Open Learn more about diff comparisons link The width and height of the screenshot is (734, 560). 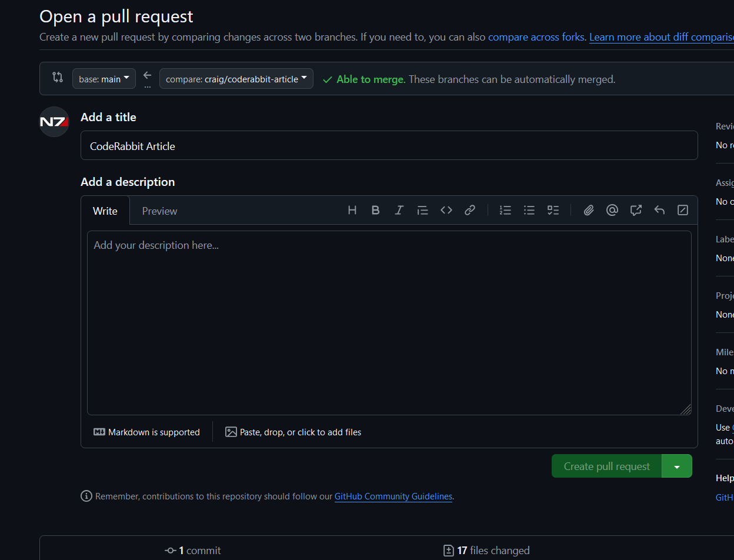662,37
